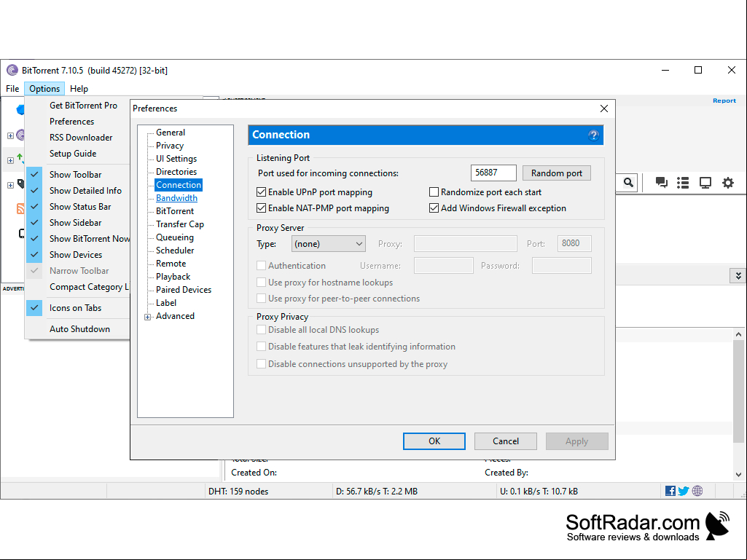Open UI Settings preferences page

176,159
